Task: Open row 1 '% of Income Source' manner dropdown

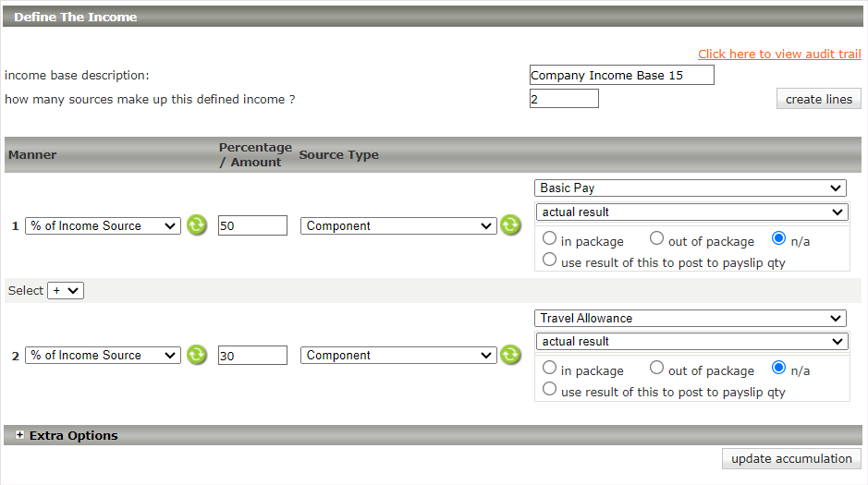Action: pyautogui.click(x=103, y=226)
